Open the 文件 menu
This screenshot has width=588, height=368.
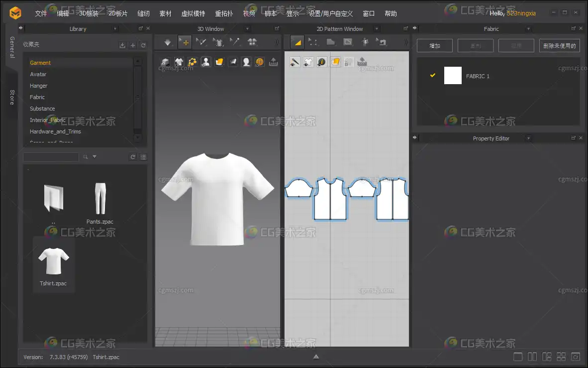[41, 13]
